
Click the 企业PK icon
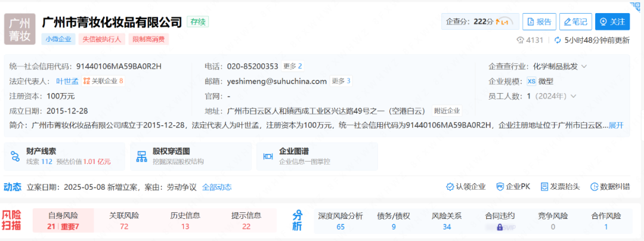coord(500,187)
